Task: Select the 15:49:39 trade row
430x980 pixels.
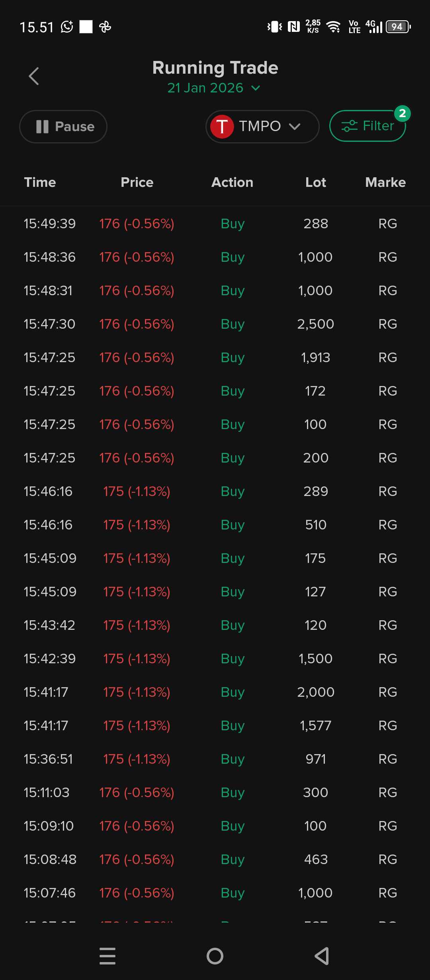Action: point(215,223)
